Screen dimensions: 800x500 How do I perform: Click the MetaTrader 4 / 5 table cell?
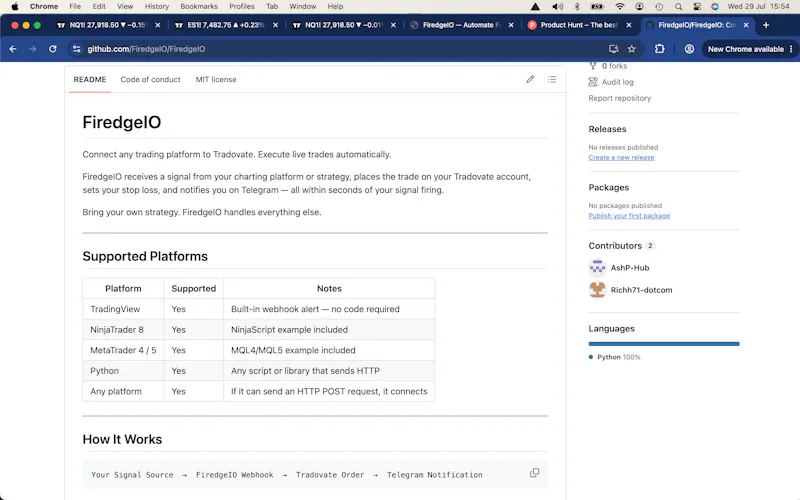point(123,350)
